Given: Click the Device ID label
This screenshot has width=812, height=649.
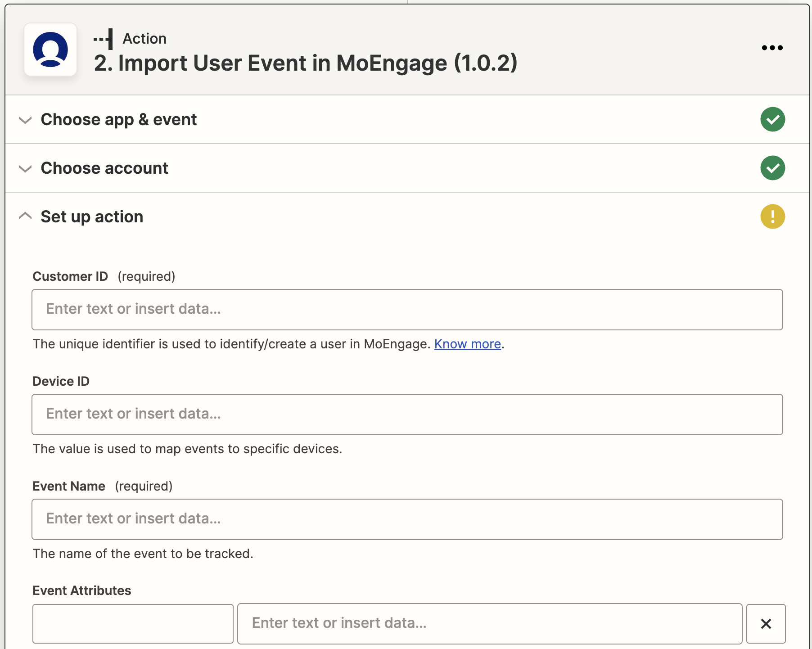Looking at the screenshot, I should point(61,381).
